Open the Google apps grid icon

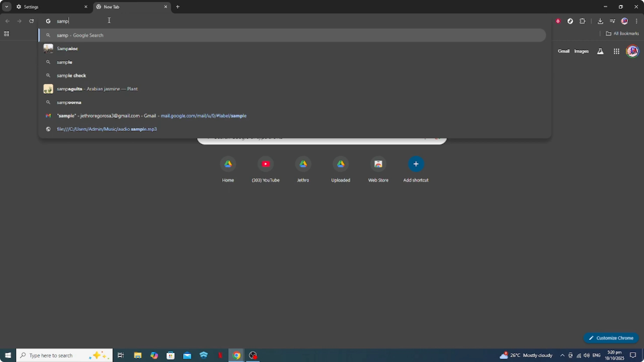coord(616,51)
